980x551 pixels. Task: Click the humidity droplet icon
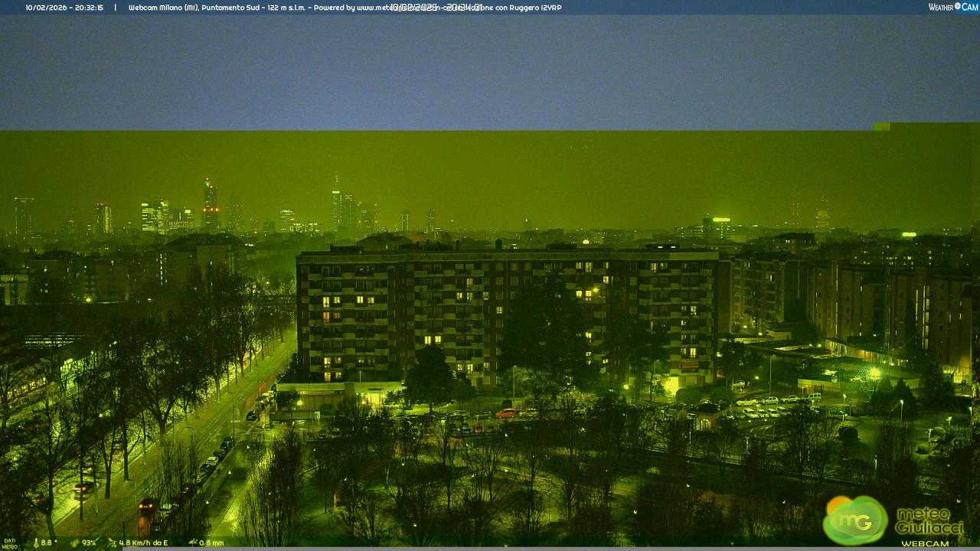(74, 543)
